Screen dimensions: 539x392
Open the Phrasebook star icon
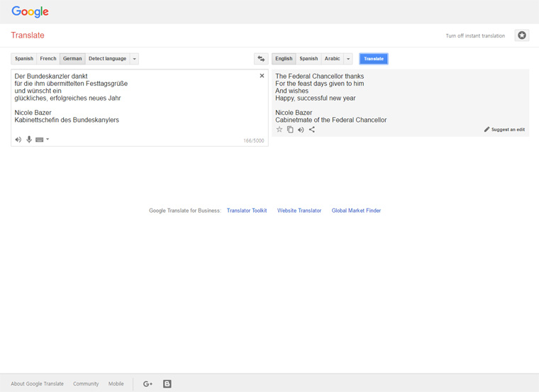point(521,35)
